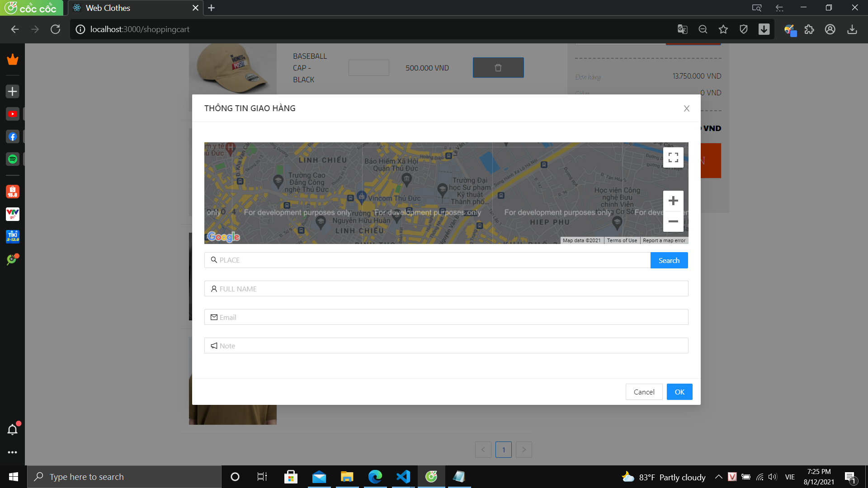This screenshot has height=488, width=868.
Task: Click the Google logo on map
Action: (223, 236)
